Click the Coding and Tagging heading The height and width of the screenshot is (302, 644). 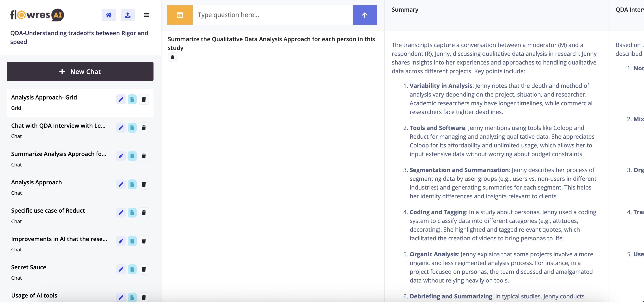(x=437, y=212)
